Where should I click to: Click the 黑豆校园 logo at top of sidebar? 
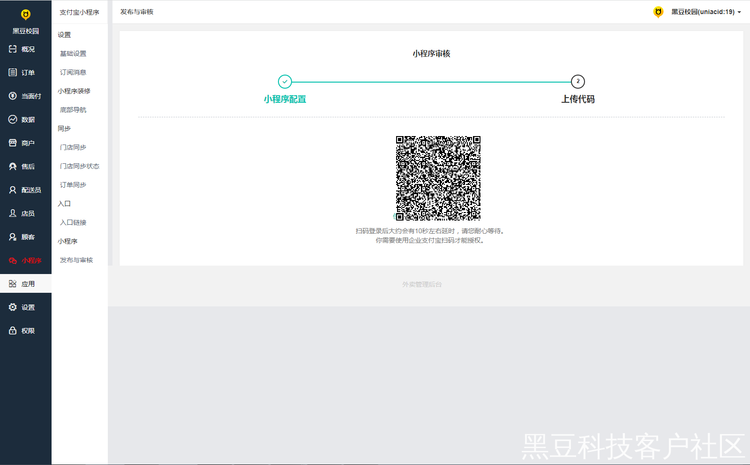click(25, 15)
